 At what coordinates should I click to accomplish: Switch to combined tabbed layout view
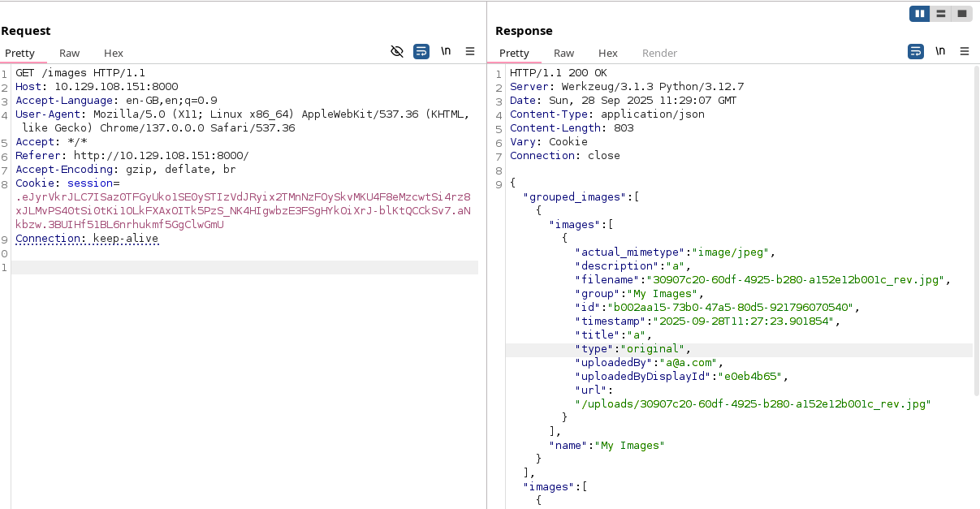[962, 14]
